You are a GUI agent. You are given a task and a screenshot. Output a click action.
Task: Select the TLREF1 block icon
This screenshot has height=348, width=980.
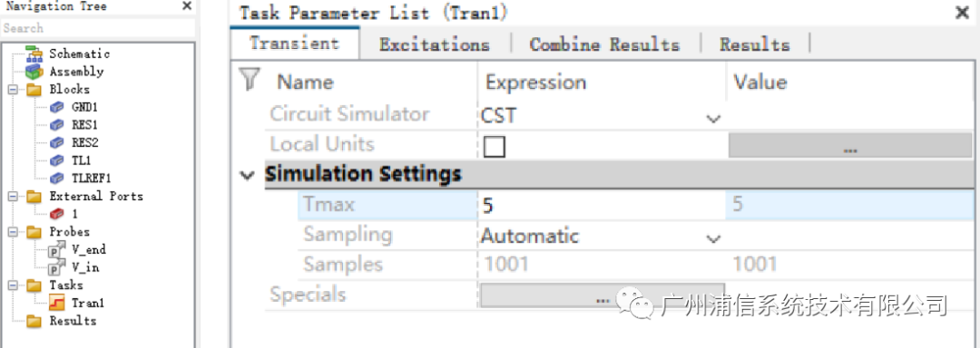pyautogui.click(x=57, y=179)
